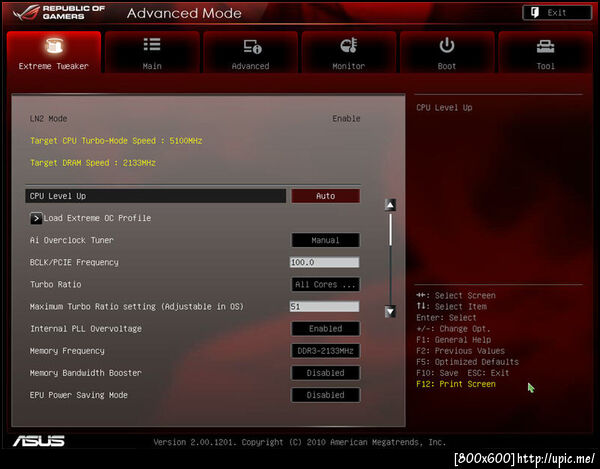
Task: Click the Main tab list icon
Action: [x=152, y=44]
